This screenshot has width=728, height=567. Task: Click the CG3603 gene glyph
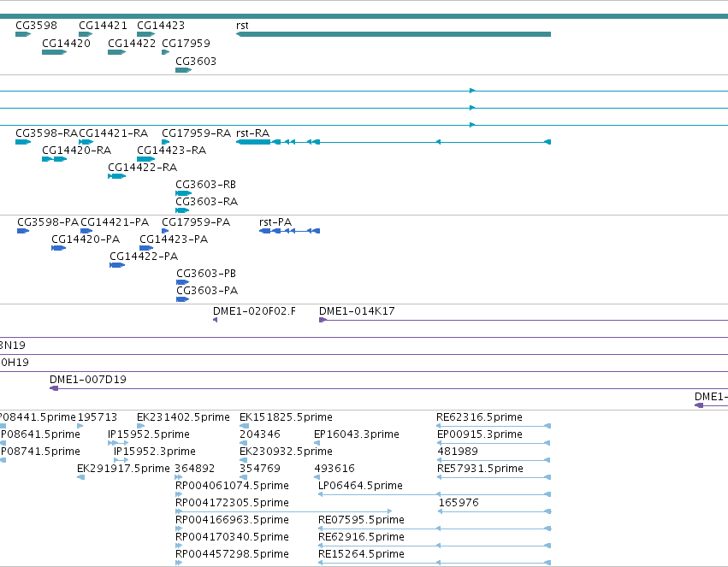[x=183, y=70]
